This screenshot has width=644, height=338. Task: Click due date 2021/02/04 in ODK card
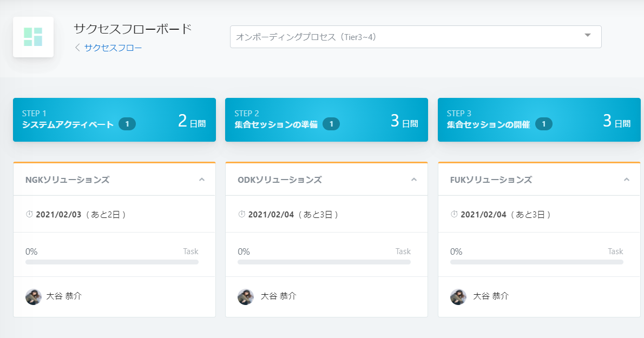tap(271, 215)
